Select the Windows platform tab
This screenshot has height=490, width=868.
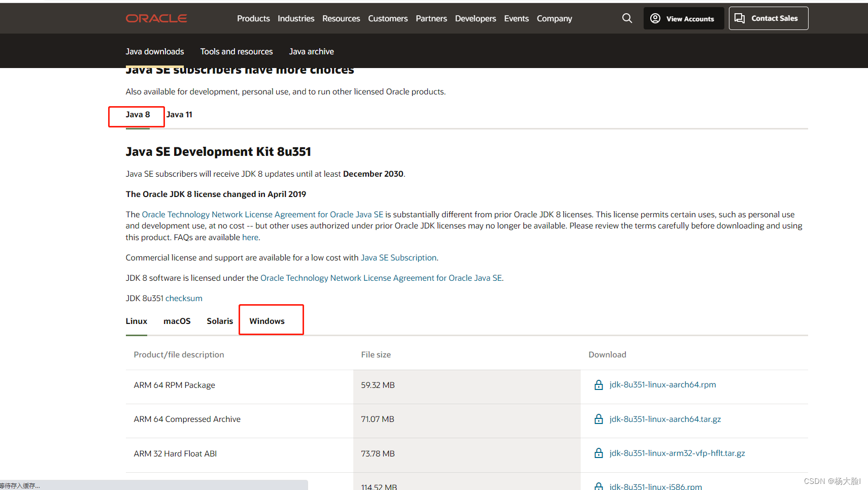[x=267, y=321]
